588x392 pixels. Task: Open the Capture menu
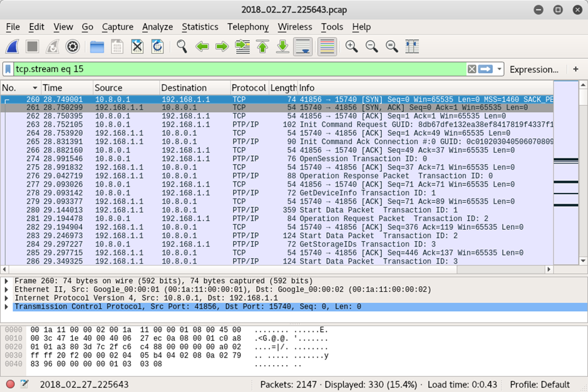pyautogui.click(x=118, y=27)
